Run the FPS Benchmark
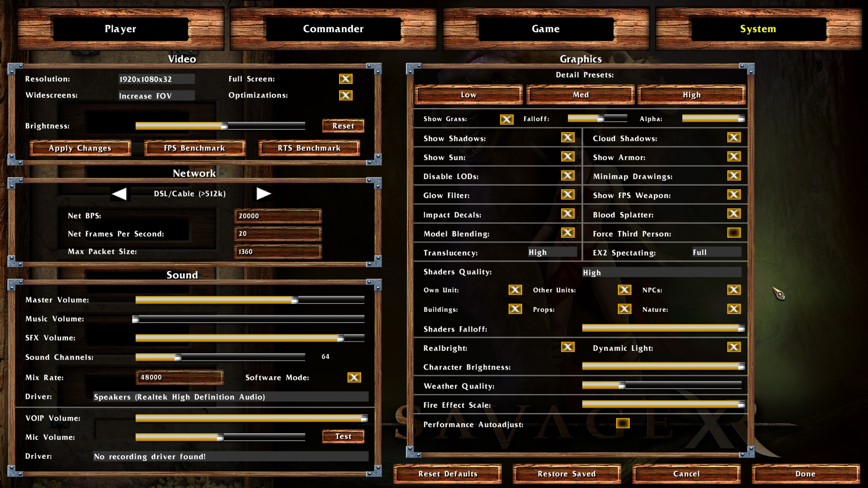 pyautogui.click(x=194, y=148)
